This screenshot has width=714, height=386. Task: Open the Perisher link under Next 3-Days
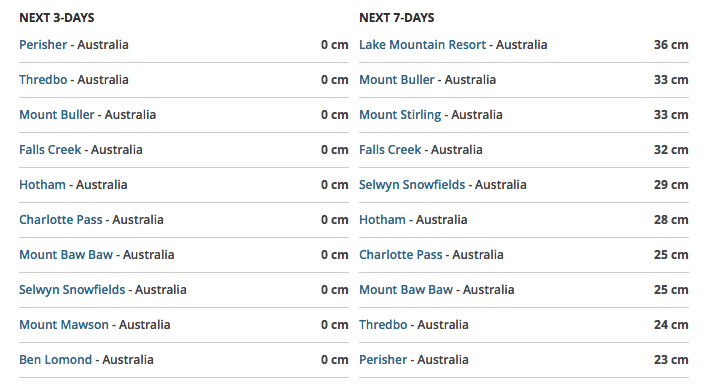[x=43, y=45]
